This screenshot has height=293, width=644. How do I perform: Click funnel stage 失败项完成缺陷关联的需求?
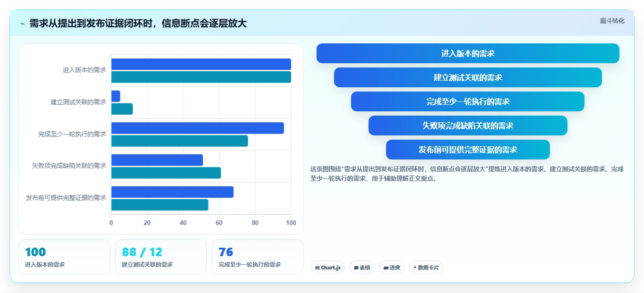(468, 126)
